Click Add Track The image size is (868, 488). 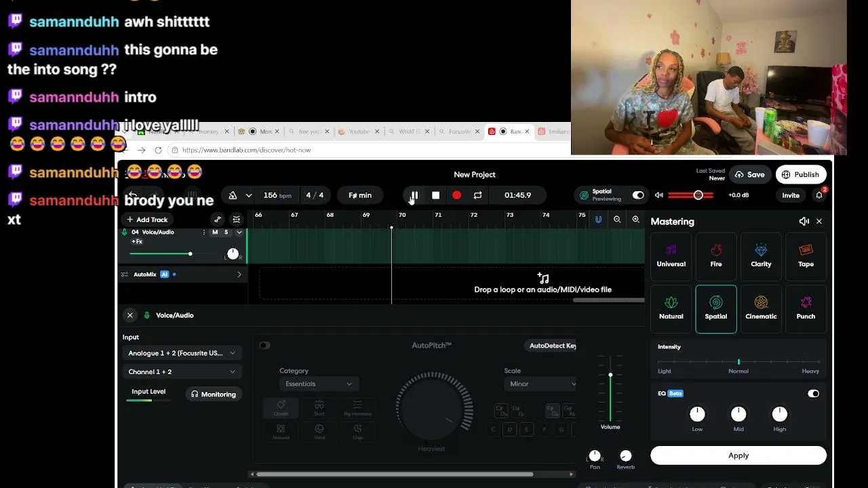[x=147, y=220]
